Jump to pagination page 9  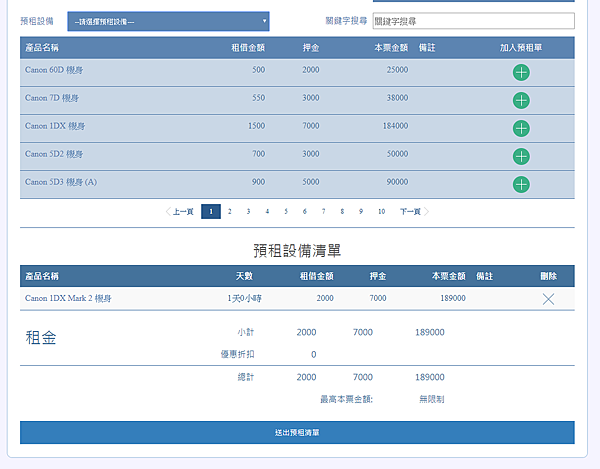(361, 212)
